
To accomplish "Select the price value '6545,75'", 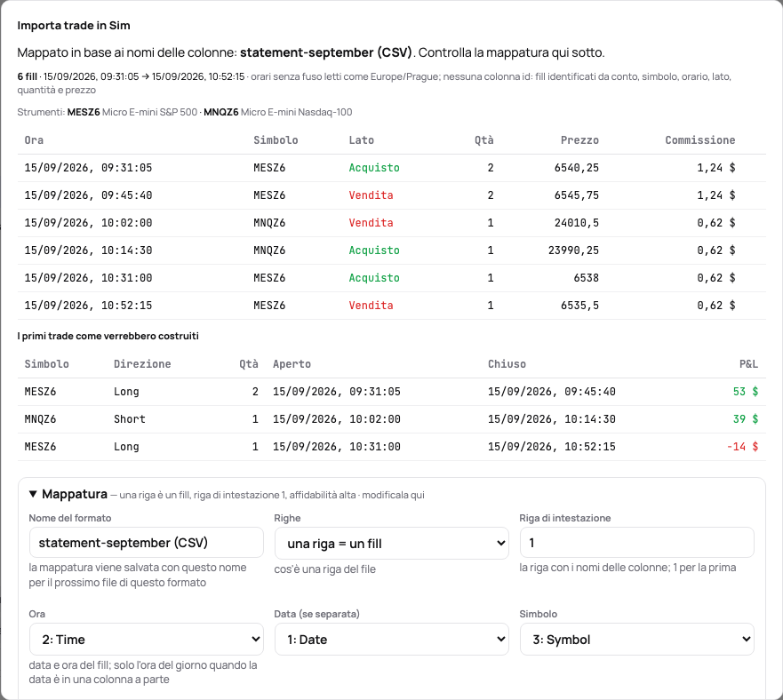I will click(576, 195).
